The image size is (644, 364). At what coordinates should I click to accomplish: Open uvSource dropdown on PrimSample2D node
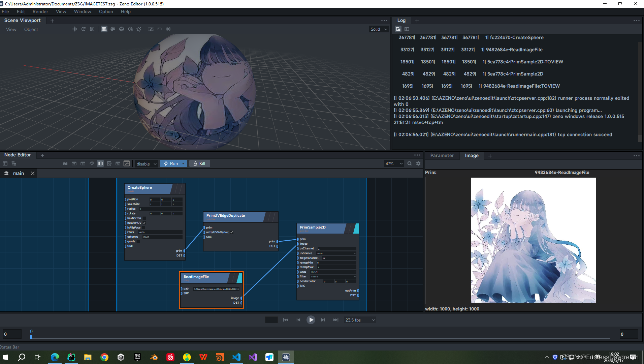pos(336,253)
